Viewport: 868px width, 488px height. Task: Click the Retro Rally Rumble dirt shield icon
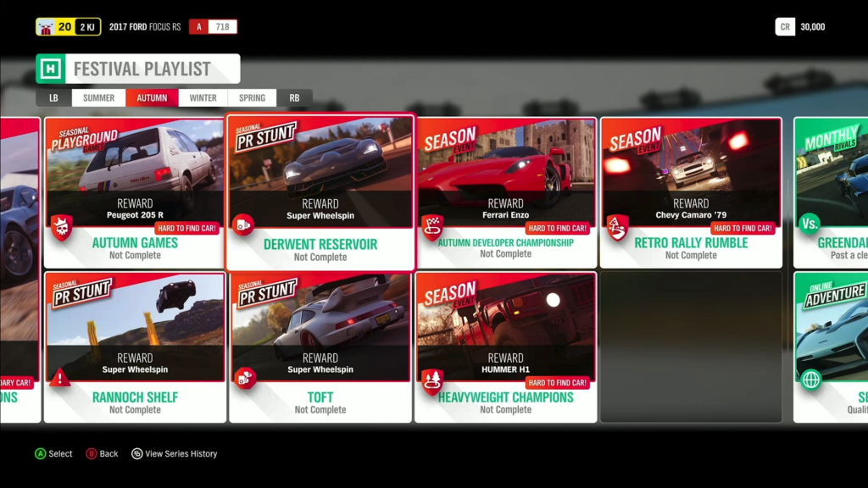click(x=617, y=227)
